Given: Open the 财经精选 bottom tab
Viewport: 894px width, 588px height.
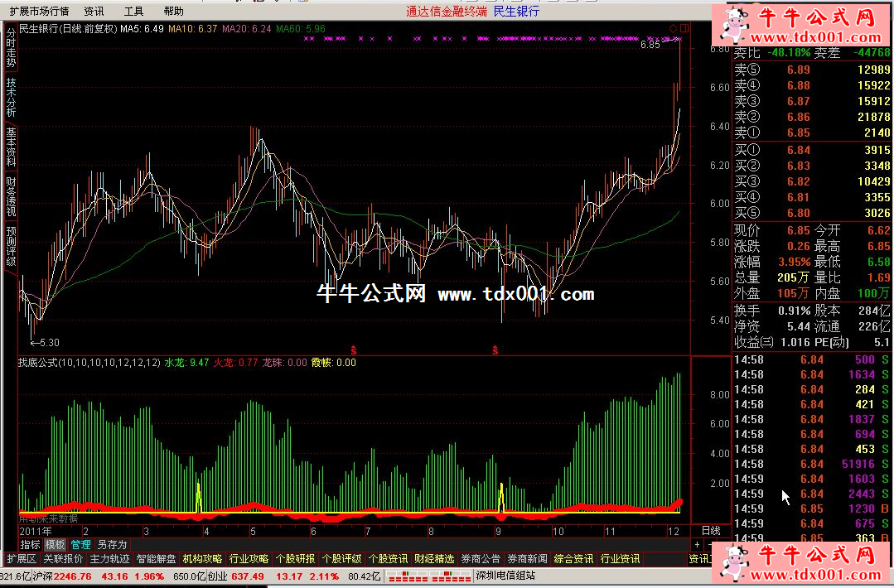Looking at the screenshot, I should click(434, 559).
